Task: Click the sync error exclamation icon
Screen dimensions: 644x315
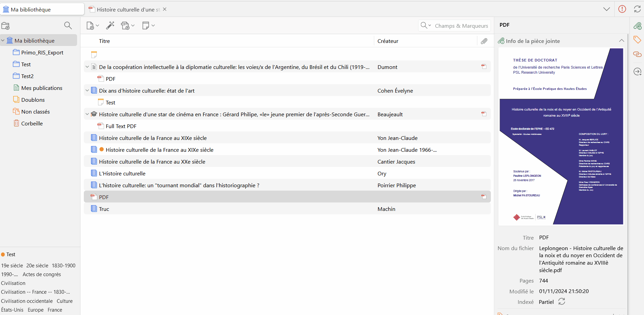Action: 622,9
